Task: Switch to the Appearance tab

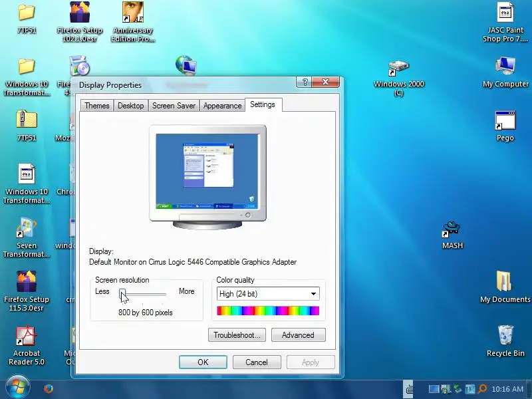Action: pyautogui.click(x=222, y=106)
